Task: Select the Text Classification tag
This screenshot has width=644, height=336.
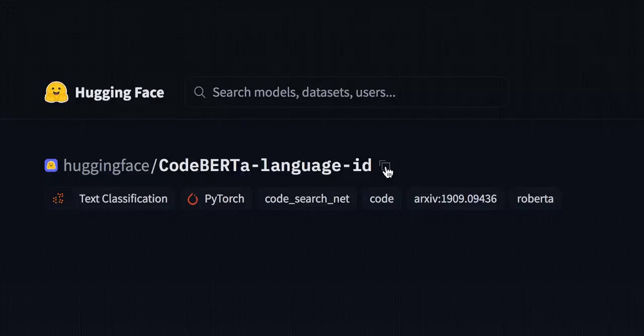Action: click(110, 199)
